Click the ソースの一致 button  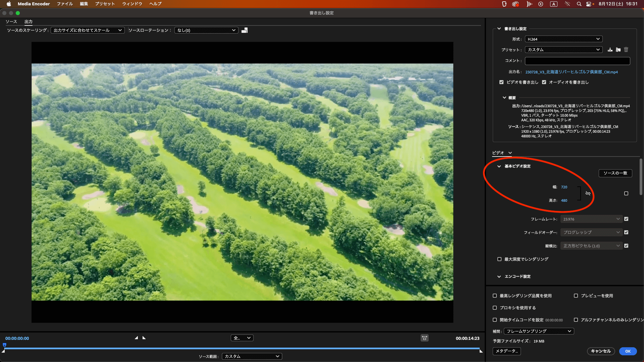615,173
